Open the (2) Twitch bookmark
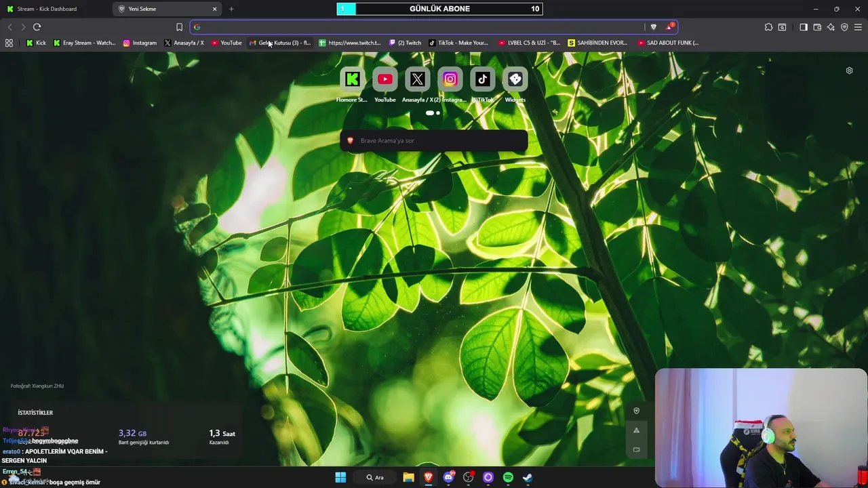 (x=405, y=43)
